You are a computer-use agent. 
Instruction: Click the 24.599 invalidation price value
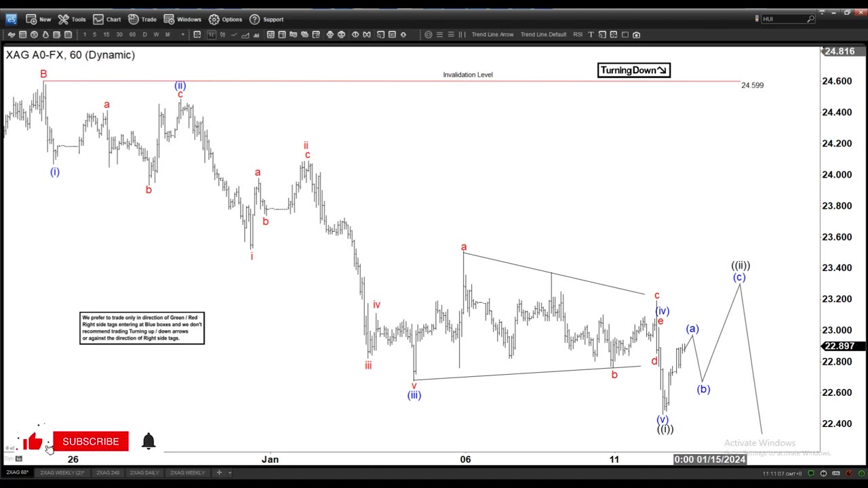pyautogui.click(x=752, y=85)
